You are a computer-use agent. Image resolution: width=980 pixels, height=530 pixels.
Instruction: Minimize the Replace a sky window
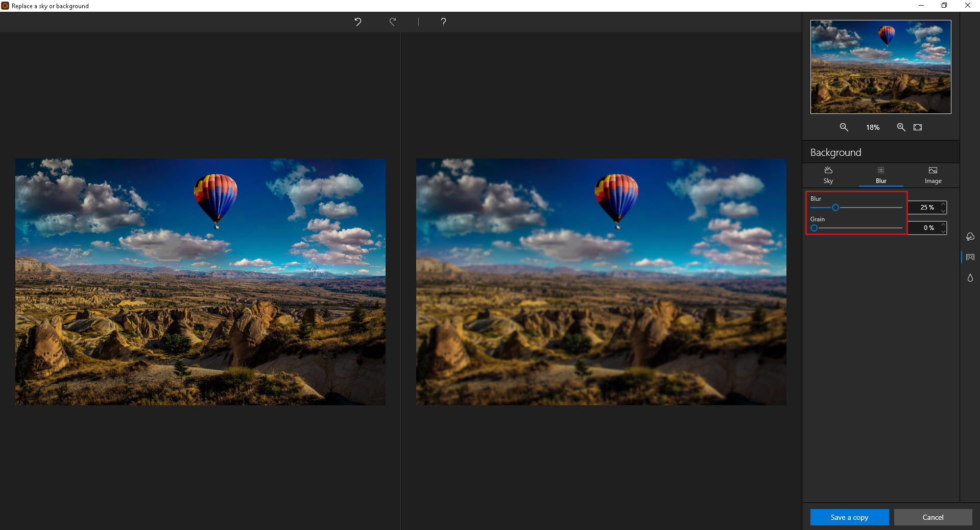pos(921,6)
